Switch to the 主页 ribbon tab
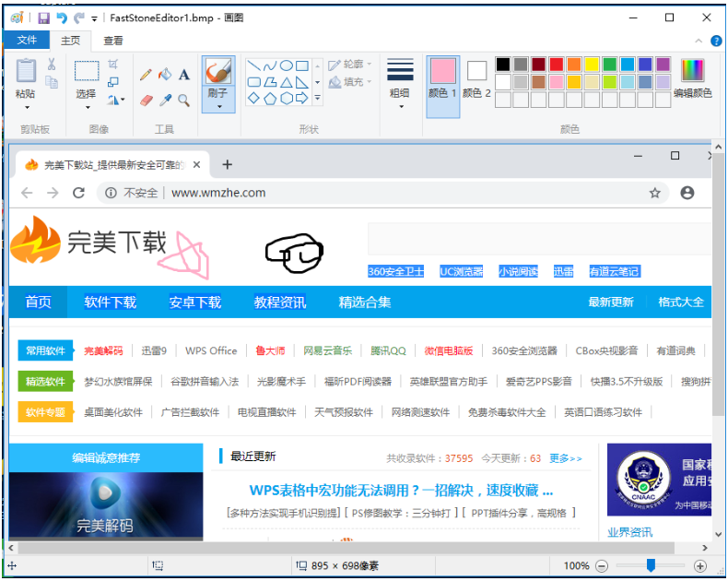Viewport: 728px width, 581px height. coord(71,41)
